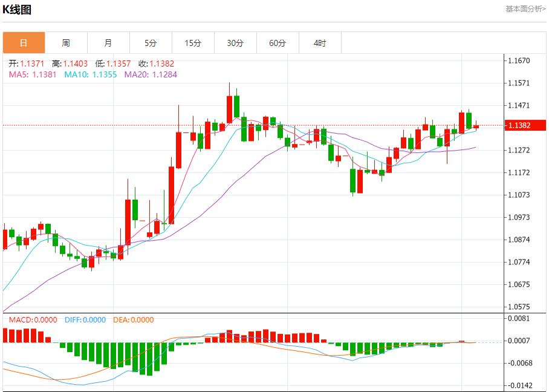Switch to the 周 weekly tab
Image resolution: width=549 pixels, height=392 pixels.
coord(66,43)
